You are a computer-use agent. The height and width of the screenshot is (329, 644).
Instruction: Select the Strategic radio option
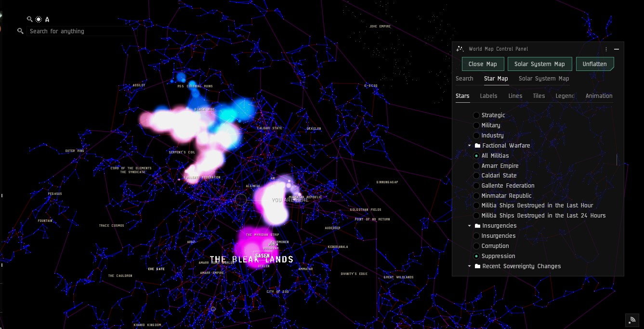click(x=476, y=115)
